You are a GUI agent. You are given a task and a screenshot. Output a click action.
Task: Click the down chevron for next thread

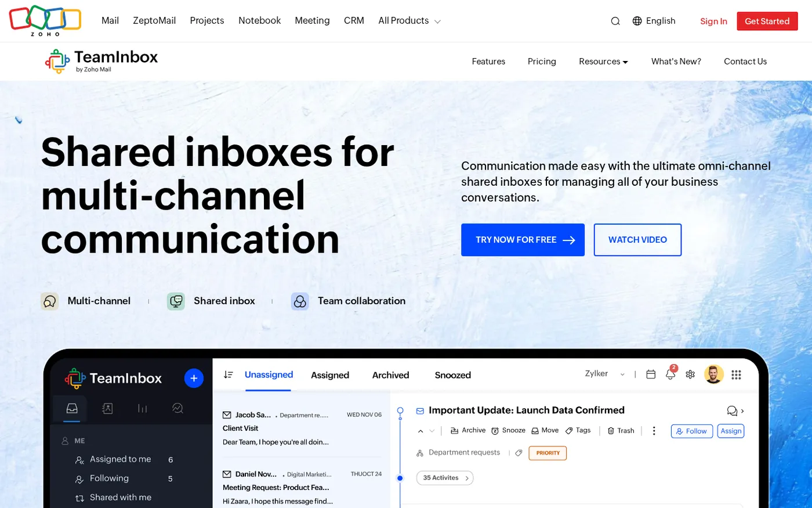(432, 431)
